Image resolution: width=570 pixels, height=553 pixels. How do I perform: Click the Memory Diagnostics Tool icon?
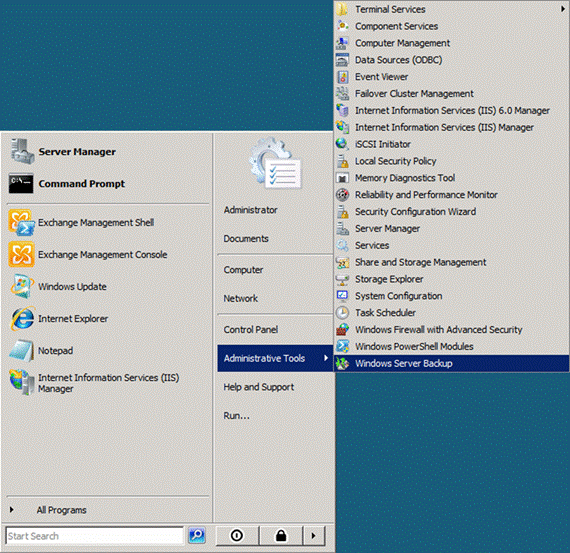(x=342, y=178)
